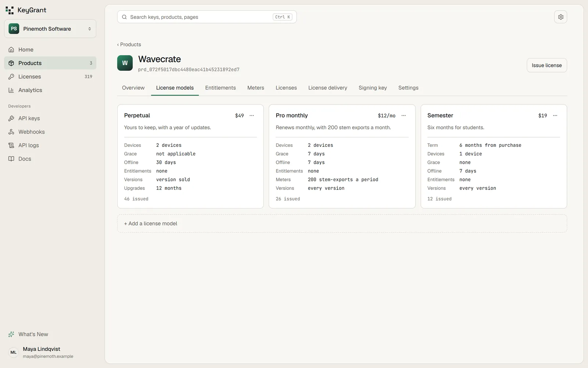Click the ML user avatar
Viewport: 588px width, 368px height.
point(13,352)
